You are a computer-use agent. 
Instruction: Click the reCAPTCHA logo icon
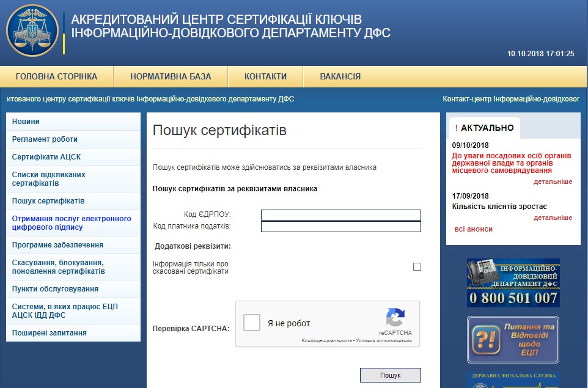[395, 318]
